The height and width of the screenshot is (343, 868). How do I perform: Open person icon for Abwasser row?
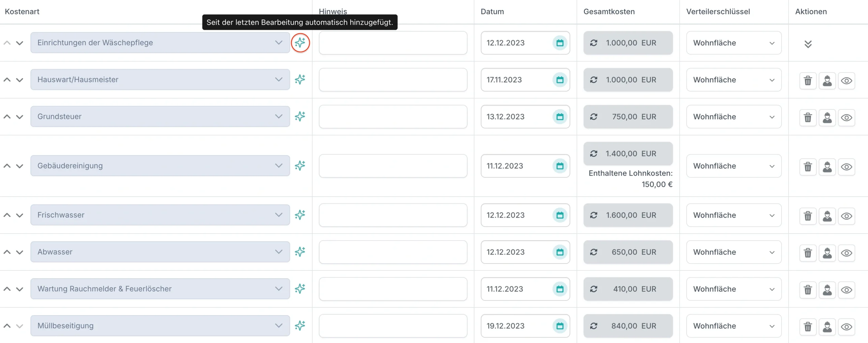coord(827,253)
